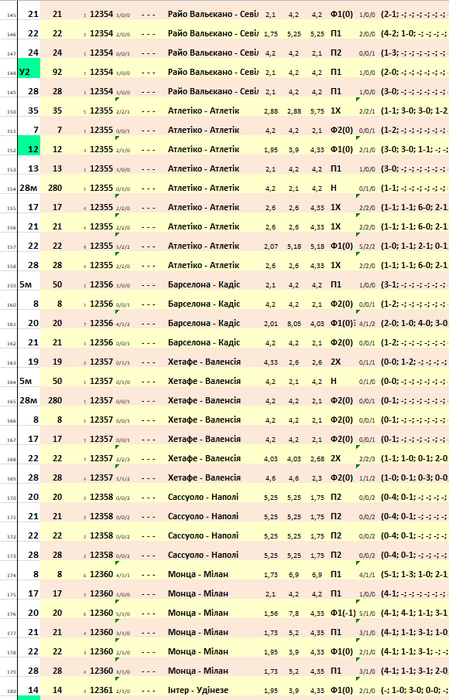Select the '2/2/3' record next to 2X in row 168
449x700 pixels.
(x=367, y=459)
